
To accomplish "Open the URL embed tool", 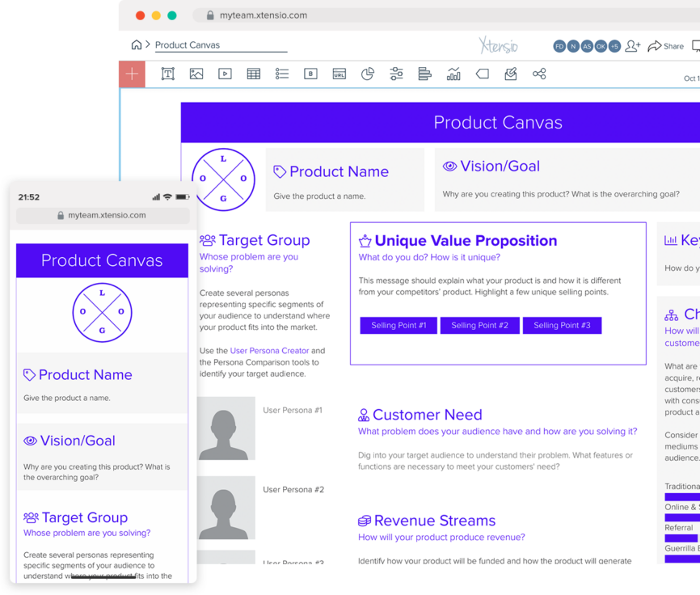I will pyautogui.click(x=339, y=74).
